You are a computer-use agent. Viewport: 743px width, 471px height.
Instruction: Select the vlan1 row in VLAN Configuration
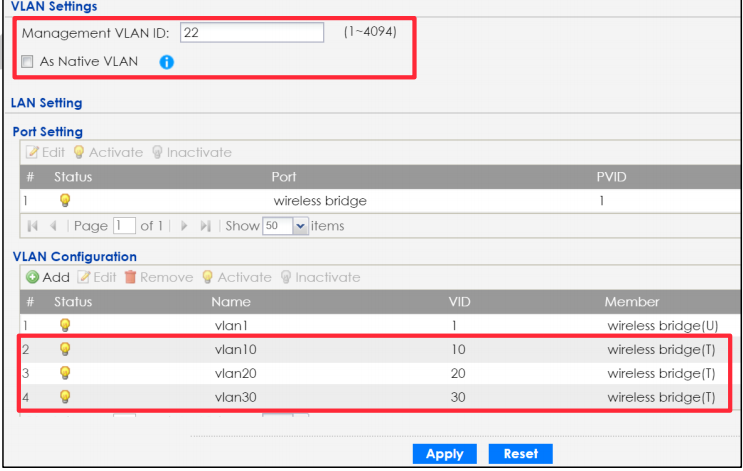[x=237, y=325]
